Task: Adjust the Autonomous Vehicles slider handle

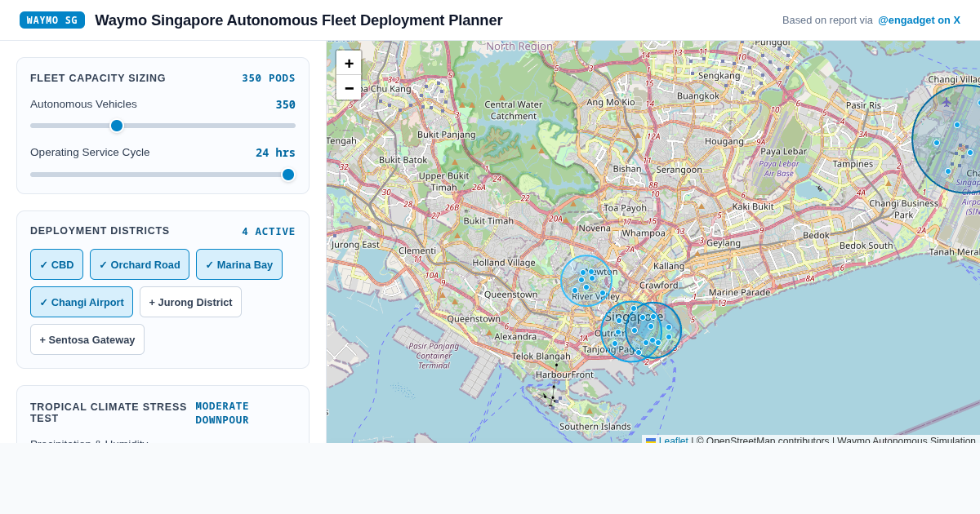Action: tap(117, 126)
